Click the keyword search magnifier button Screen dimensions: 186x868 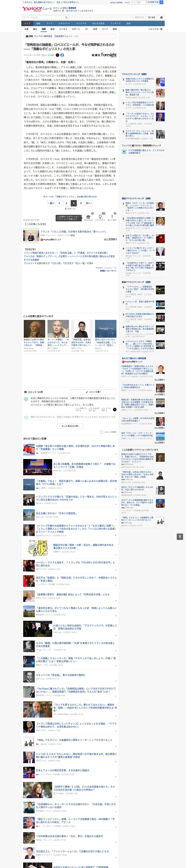pyautogui.click(x=67, y=17)
